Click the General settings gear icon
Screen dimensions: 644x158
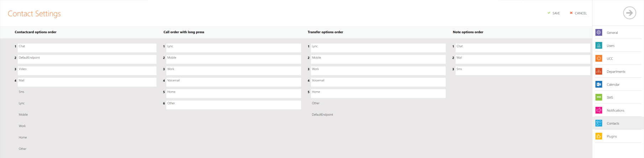599,32
